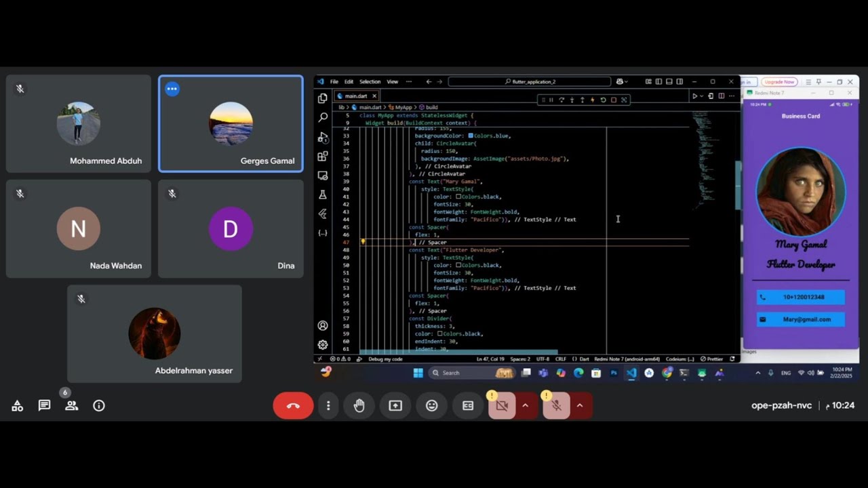This screenshot has width=868, height=488.
Task: Open Meet more options three-dot menu
Action: point(328,405)
